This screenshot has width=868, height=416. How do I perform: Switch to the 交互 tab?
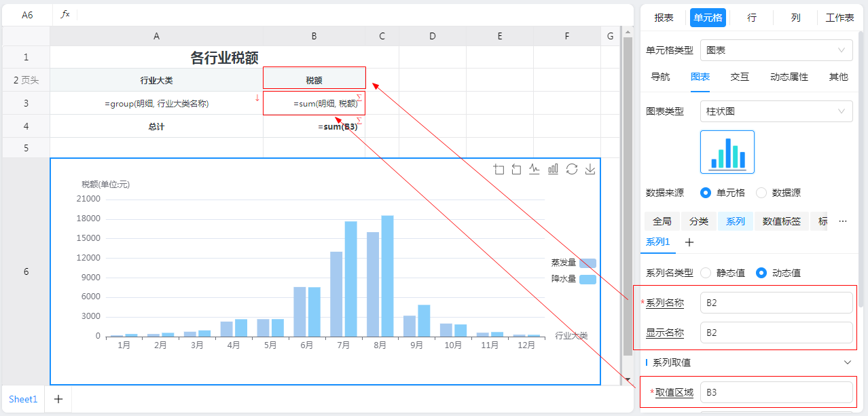click(x=740, y=77)
